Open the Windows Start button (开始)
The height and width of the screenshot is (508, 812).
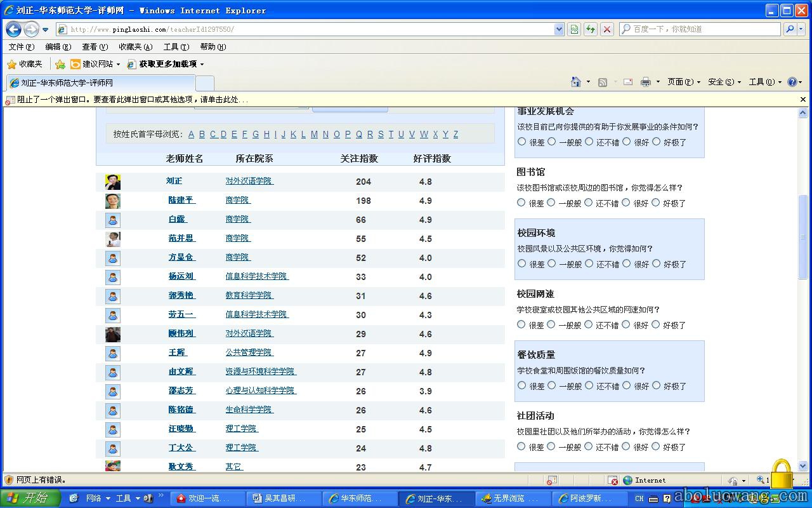(x=30, y=498)
